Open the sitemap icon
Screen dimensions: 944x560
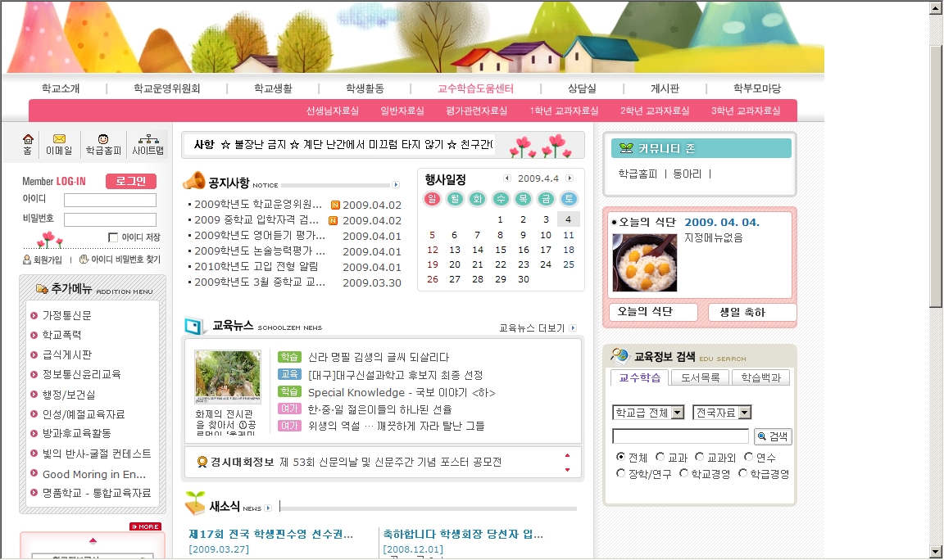pyautogui.click(x=148, y=139)
